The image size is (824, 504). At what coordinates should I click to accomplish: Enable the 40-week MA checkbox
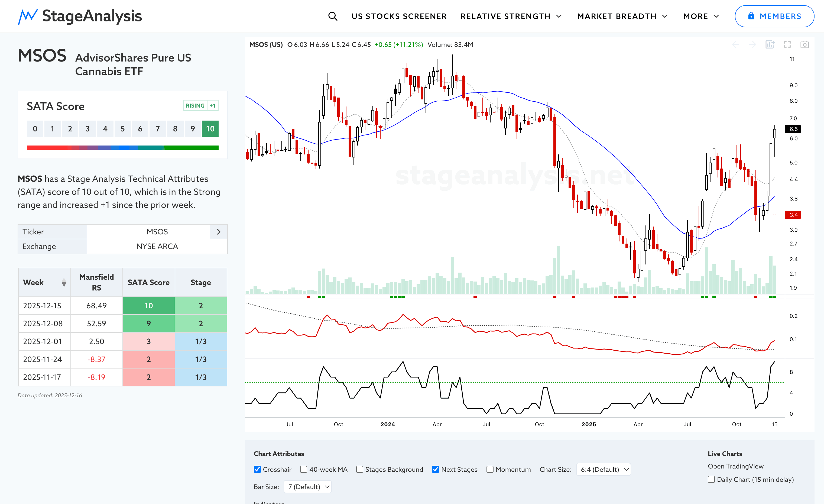tap(304, 469)
